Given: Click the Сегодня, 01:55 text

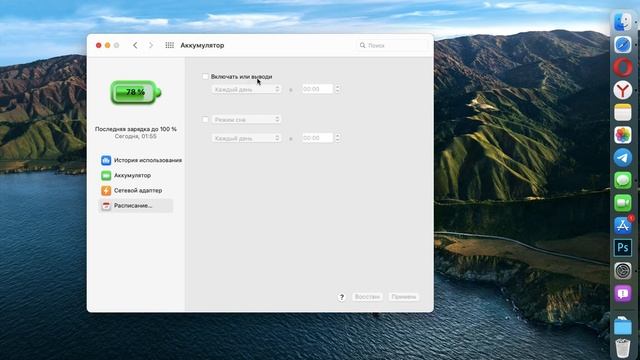Looking at the screenshot, I should (x=136, y=136).
